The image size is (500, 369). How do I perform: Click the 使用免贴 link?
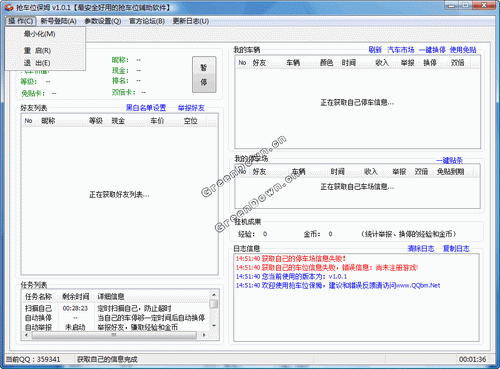[x=463, y=50]
